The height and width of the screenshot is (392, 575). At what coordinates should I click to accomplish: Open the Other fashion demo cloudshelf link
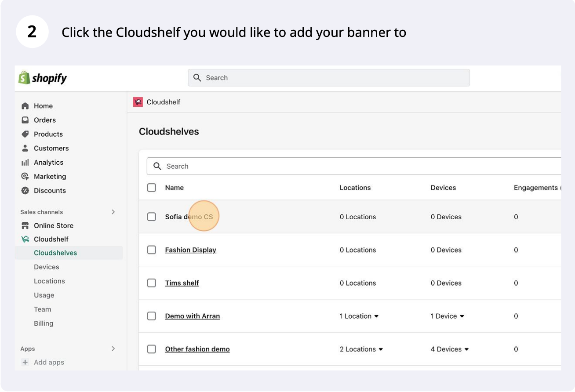(x=197, y=349)
